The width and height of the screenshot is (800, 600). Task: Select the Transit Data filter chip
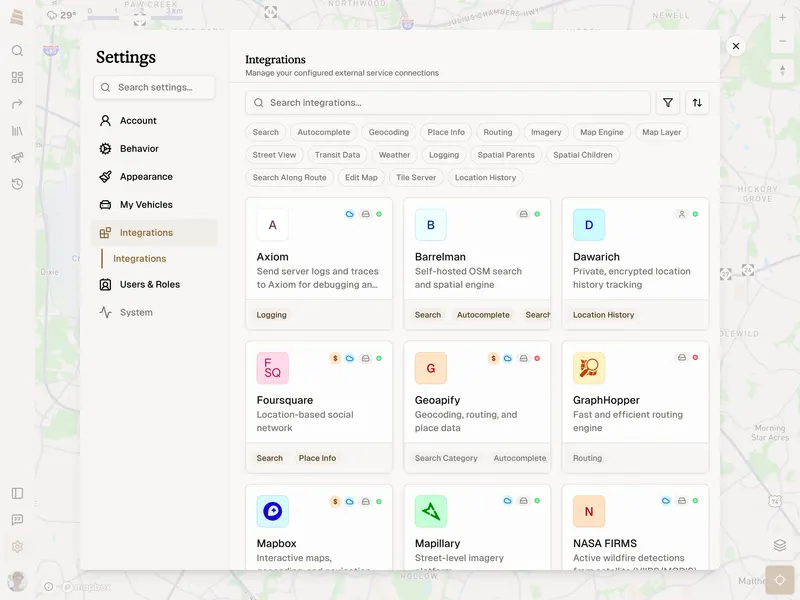pos(337,155)
